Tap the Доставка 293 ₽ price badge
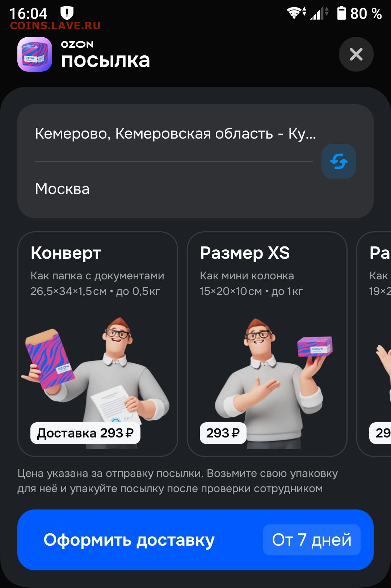Viewport: 391px width, 588px height. (x=85, y=433)
